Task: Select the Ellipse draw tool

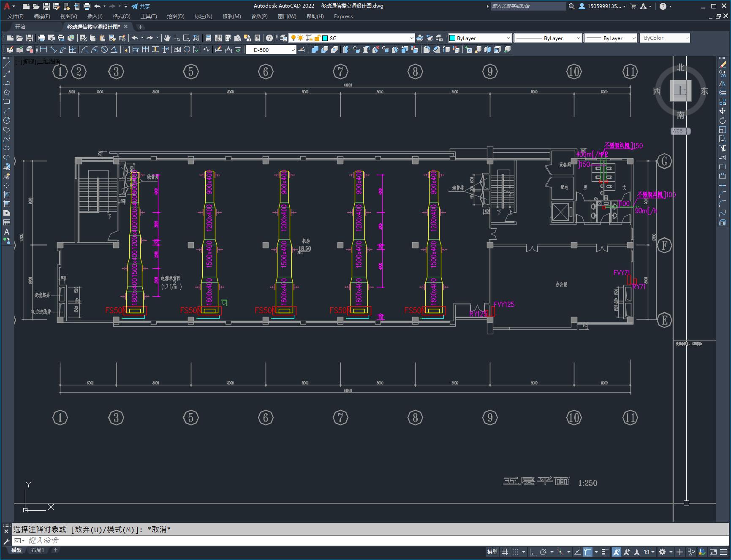Action: pos(7,148)
